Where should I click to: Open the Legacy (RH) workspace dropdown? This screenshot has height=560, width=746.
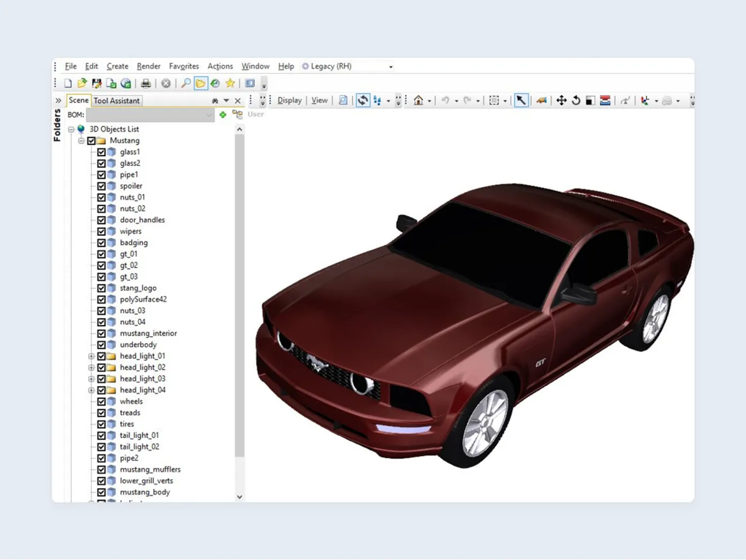(391, 67)
